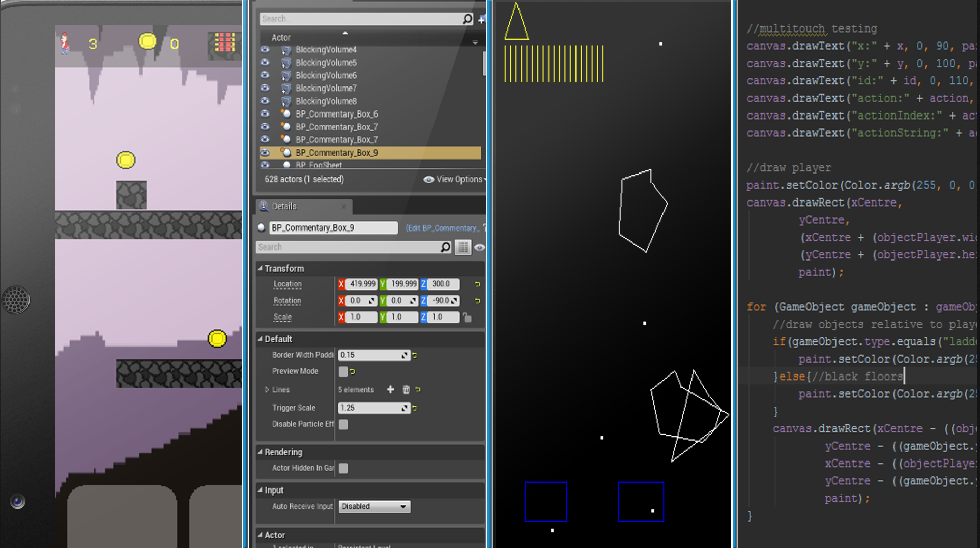Hide BlockingVolume4 using its eye icon
Image resolution: width=980 pixels, height=548 pixels.
click(265, 50)
